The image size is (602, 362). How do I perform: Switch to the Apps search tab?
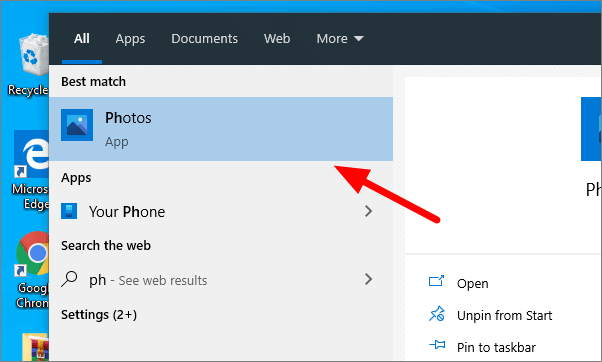(x=130, y=39)
